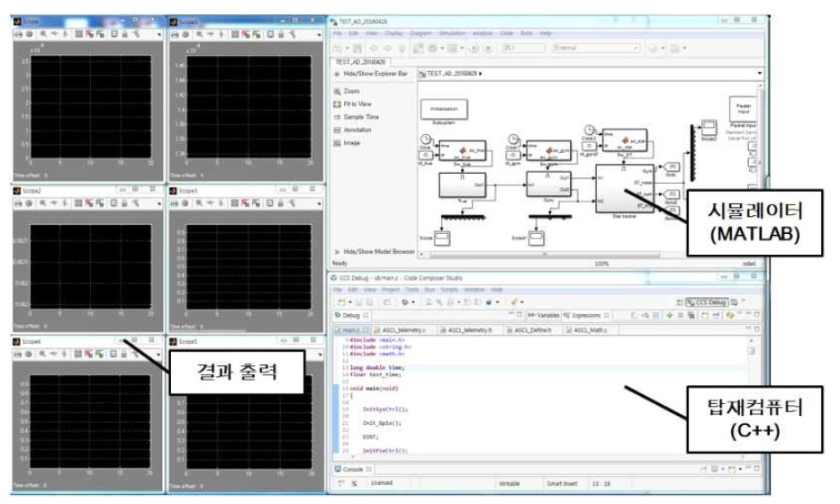
Task: Open toolbar overflow arrow in Scope1 window
Action: [x=320, y=35]
